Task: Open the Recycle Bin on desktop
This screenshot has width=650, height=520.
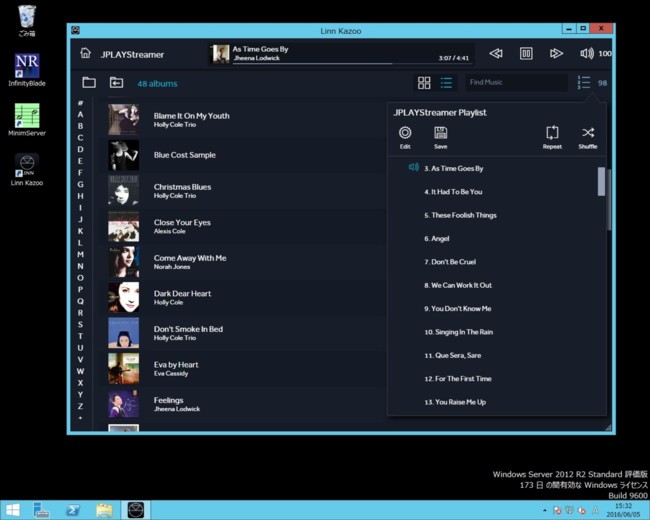Action: [x=27, y=21]
